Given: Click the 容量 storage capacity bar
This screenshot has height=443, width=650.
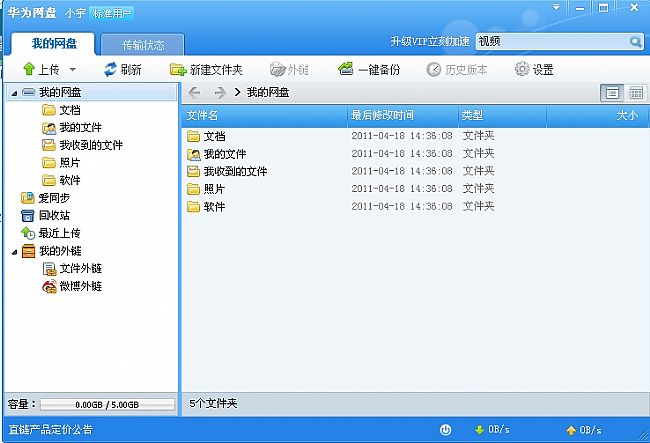Looking at the screenshot, I should tap(107, 405).
